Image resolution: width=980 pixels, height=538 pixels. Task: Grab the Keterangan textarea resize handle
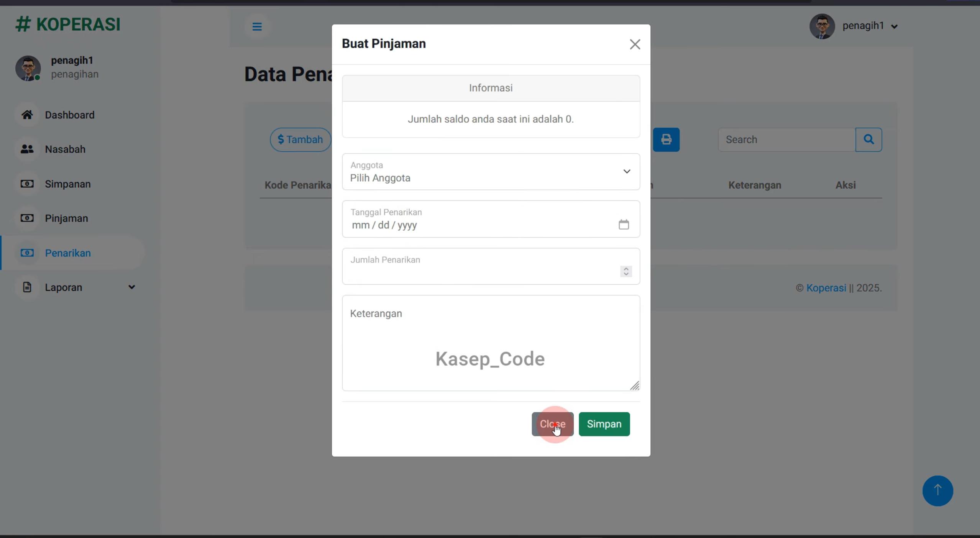click(634, 385)
